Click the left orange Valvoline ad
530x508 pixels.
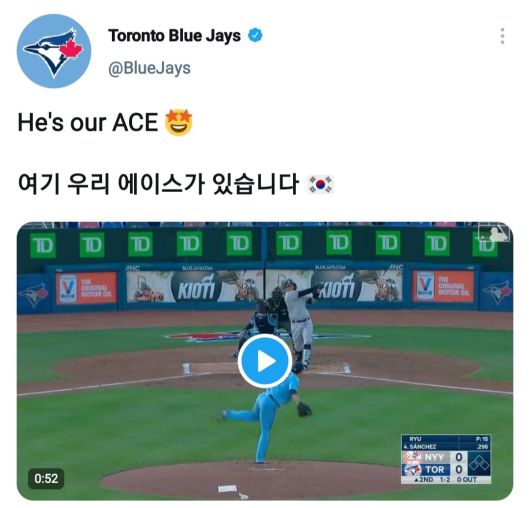click(86, 288)
